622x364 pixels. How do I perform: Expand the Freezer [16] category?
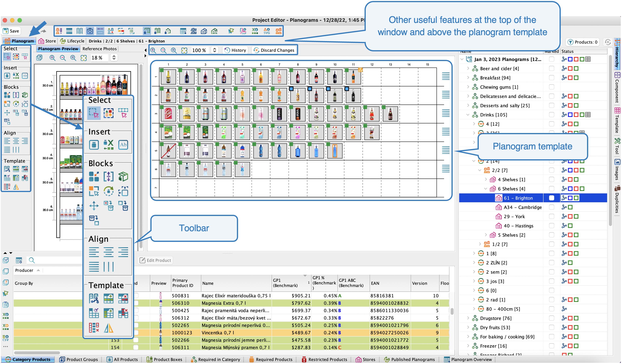(x=468, y=346)
